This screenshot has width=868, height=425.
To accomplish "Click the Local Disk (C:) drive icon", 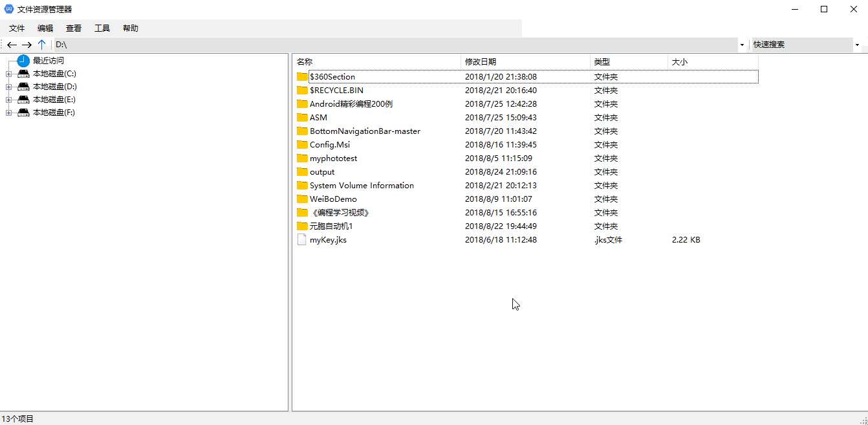I will coord(23,74).
